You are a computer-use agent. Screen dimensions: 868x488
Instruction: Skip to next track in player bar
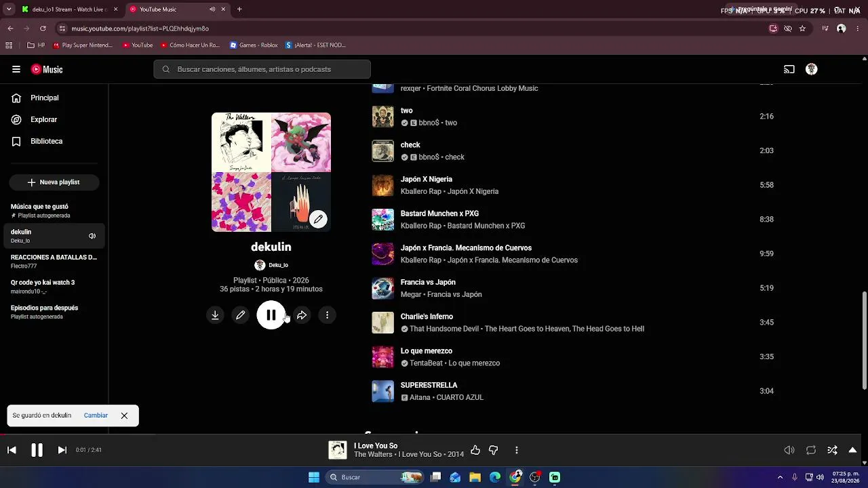[x=62, y=450]
